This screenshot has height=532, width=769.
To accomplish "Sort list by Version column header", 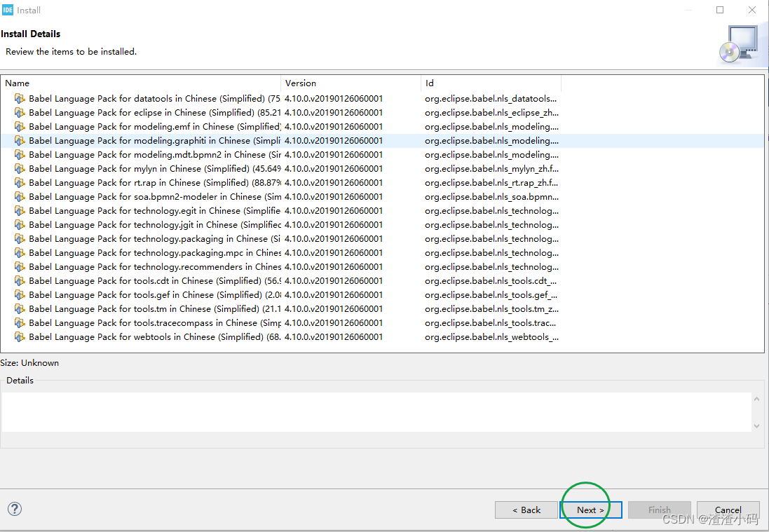I will [x=351, y=83].
